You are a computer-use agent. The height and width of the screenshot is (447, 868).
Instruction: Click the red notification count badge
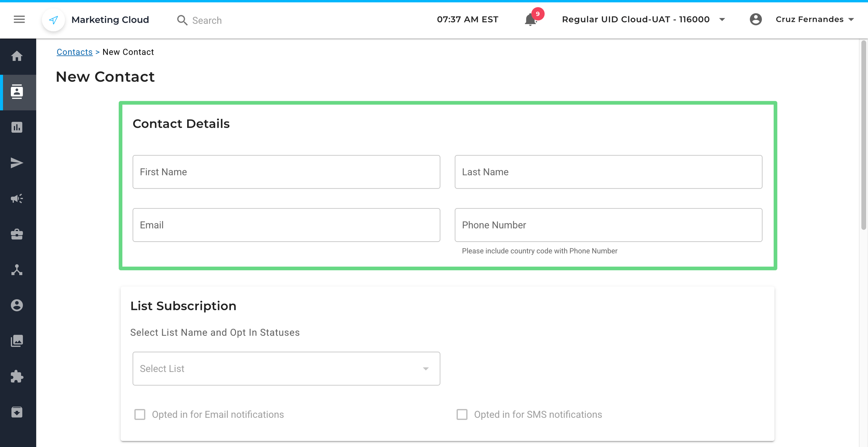pyautogui.click(x=537, y=14)
